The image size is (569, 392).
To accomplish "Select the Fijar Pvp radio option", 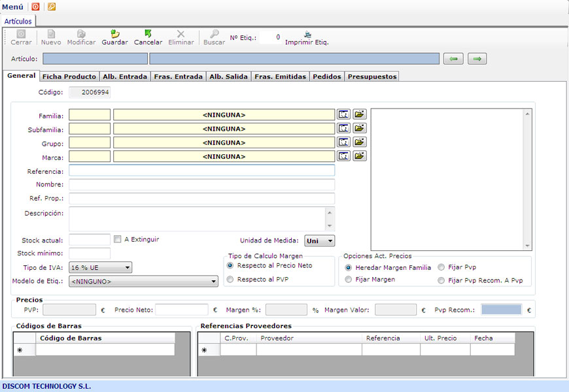I will (441, 267).
